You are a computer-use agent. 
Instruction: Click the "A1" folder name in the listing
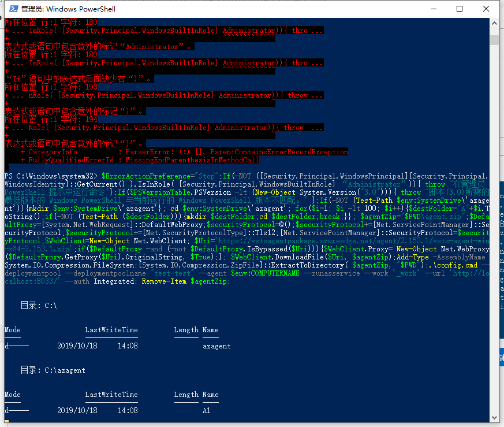[x=206, y=411]
